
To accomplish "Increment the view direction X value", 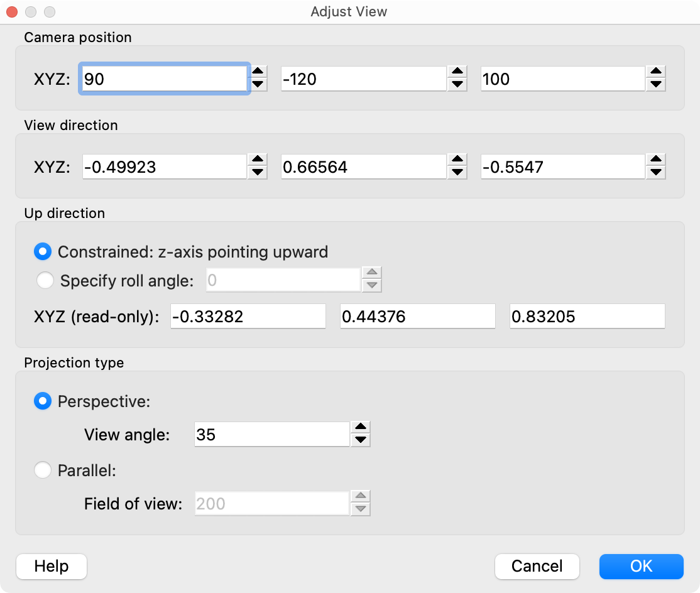I will coord(258,160).
